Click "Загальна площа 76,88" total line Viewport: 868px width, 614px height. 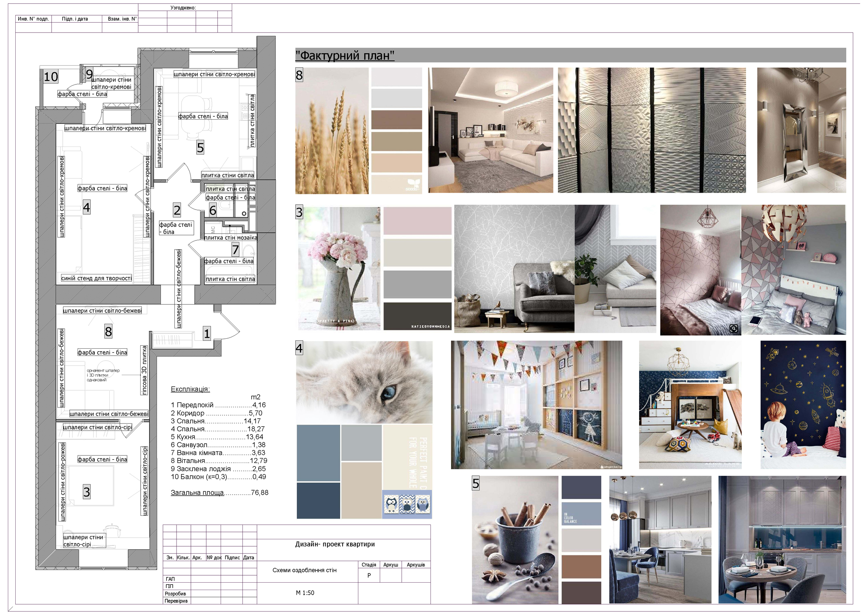pyautogui.click(x=219, y=493)
